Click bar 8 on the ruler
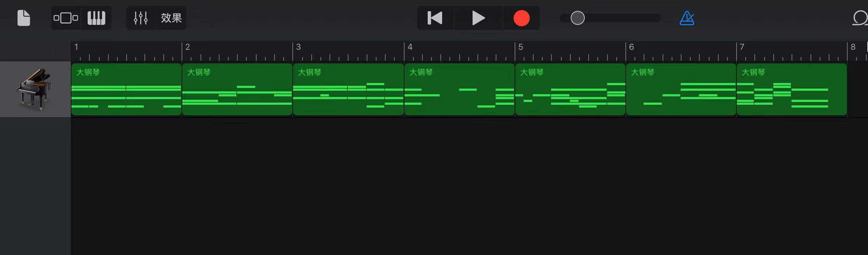 (x=853, y=47)
